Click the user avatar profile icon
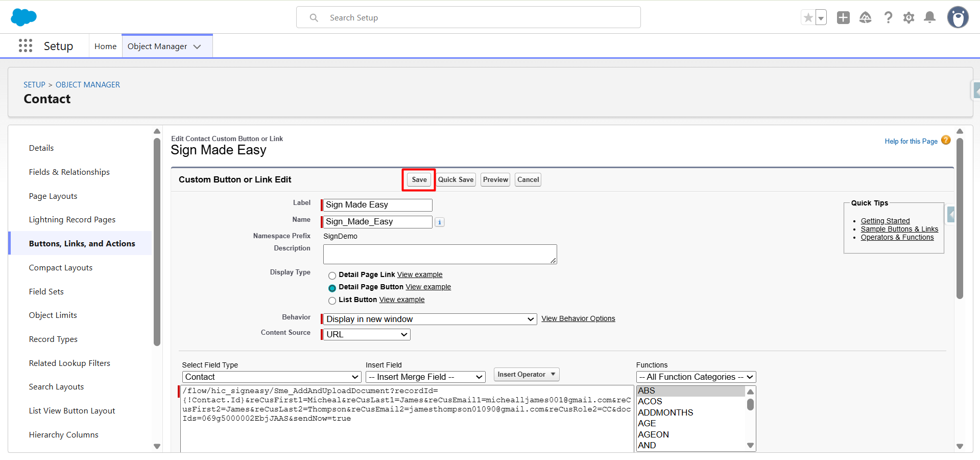 [958, 18]
